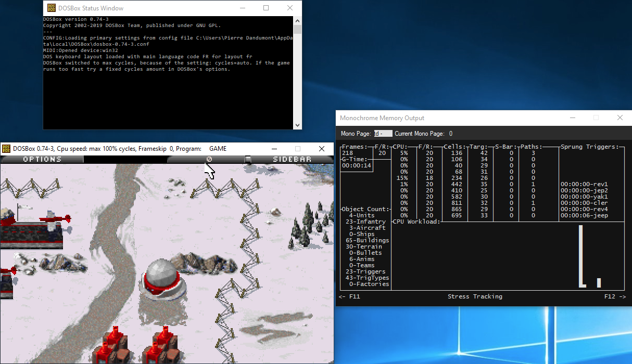Click the DOSBox icon in the Status Window title bar
This screenshot has width=632, height=364.
click(52, 8)
